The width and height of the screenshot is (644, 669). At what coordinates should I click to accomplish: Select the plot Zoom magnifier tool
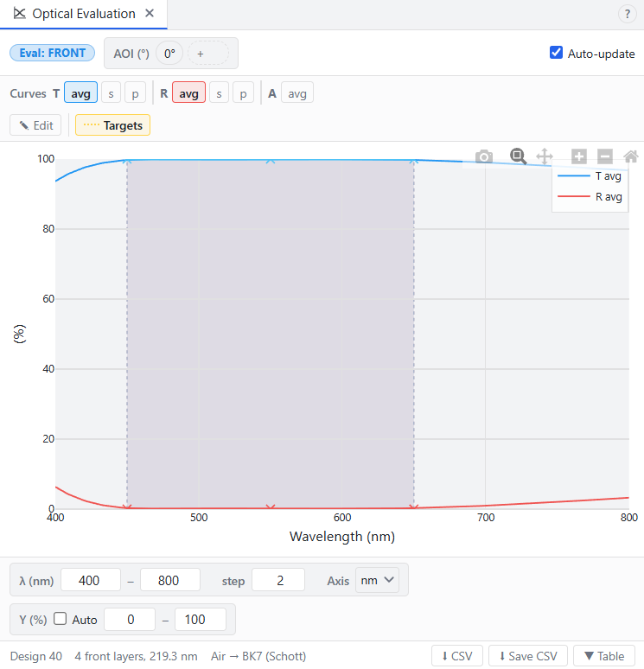coord(518,156)
